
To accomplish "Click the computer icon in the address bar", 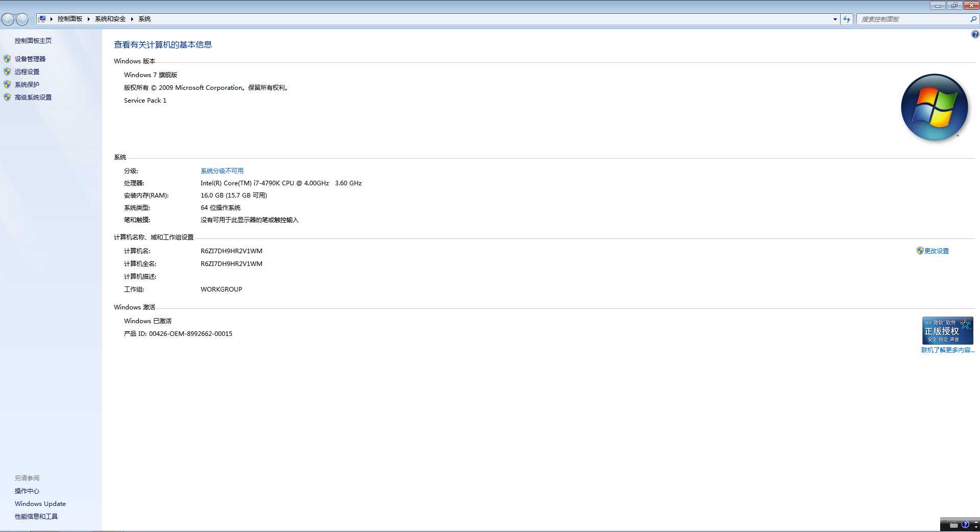I will (42, 19).
